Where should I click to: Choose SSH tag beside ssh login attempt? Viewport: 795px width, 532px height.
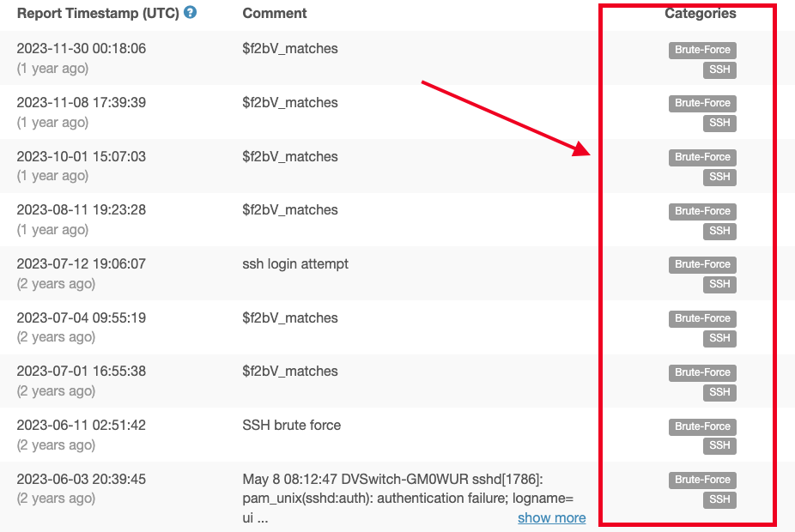pyautogui.click(x=719, y=284)
